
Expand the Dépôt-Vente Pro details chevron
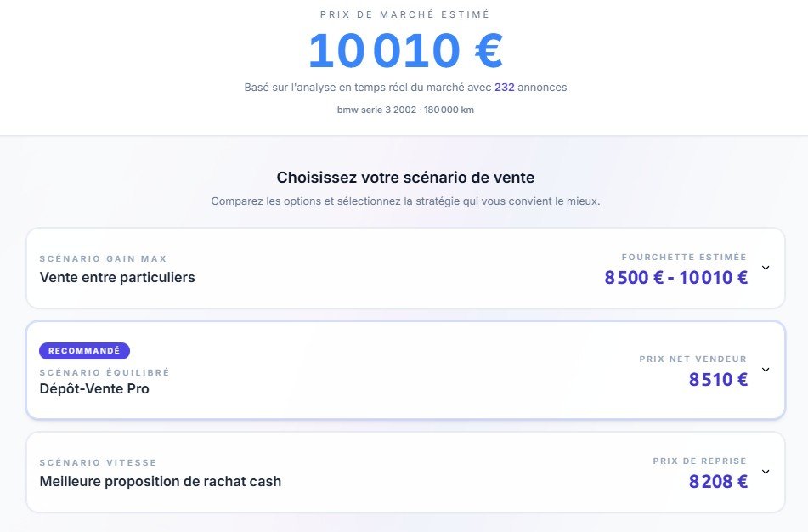coord(766,371)
